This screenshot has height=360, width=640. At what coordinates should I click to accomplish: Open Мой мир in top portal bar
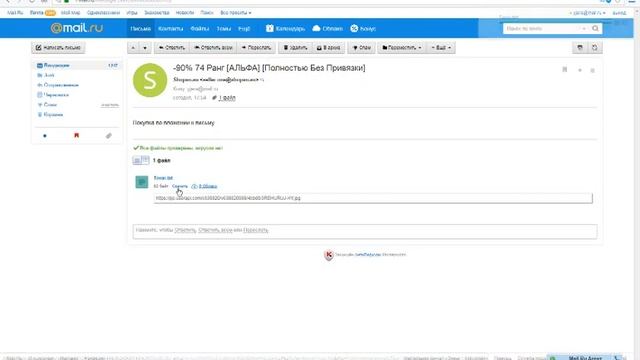pyautogui.click(x=71, y=13)
